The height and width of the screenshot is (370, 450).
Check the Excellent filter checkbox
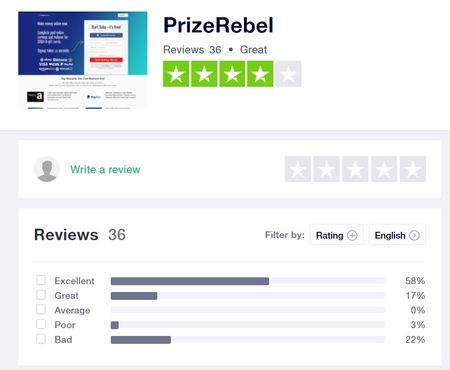pyautogui.click(x=41, y=280)
